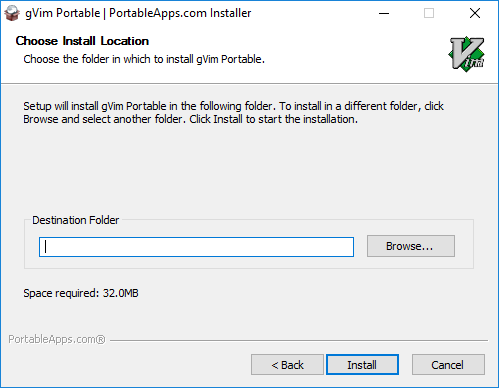Click the Space required: 32.0MB label
Viewport: 499px width, 388px height.
click(81, 293)
